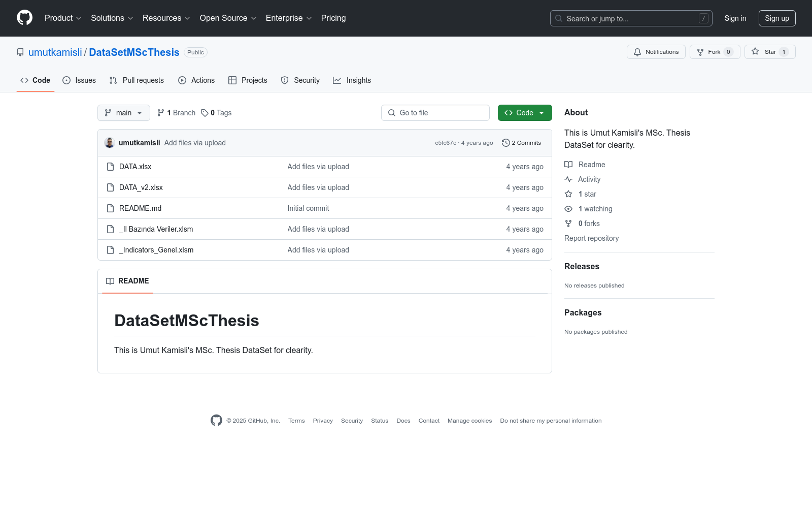Click umutkamisli's avatar in commit bar
The width and height of the screenshot is (812, 508).
(x=110, y=143)
